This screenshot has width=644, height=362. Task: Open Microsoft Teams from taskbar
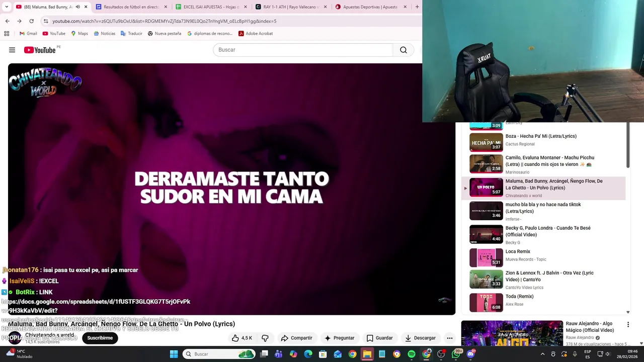click(x=279, y=354)
